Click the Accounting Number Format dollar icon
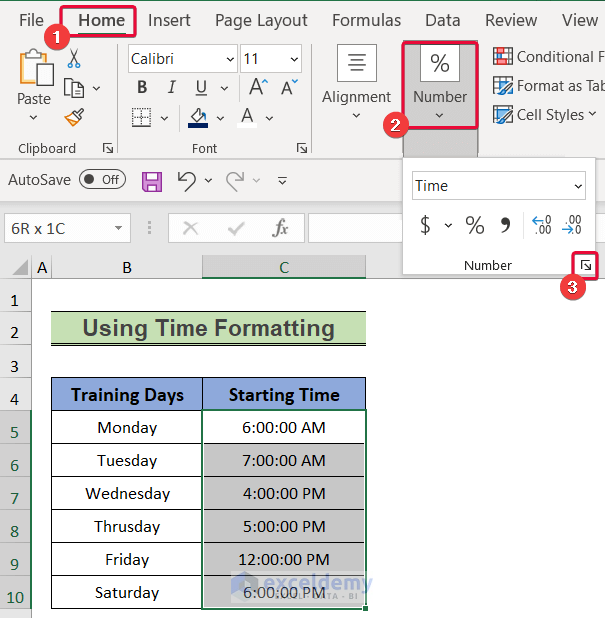Viewport: 605px width, 618px height. 425,225
